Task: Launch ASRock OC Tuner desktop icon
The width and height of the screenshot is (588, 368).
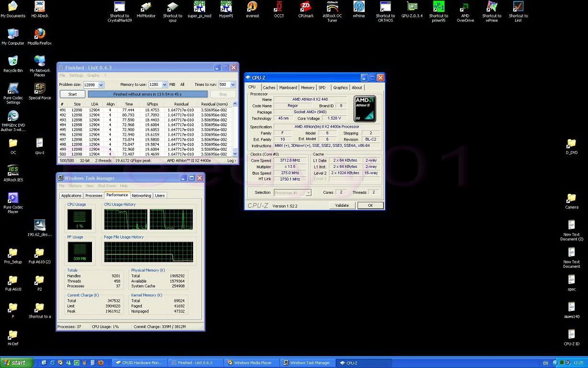Action: tap(332, 12)
